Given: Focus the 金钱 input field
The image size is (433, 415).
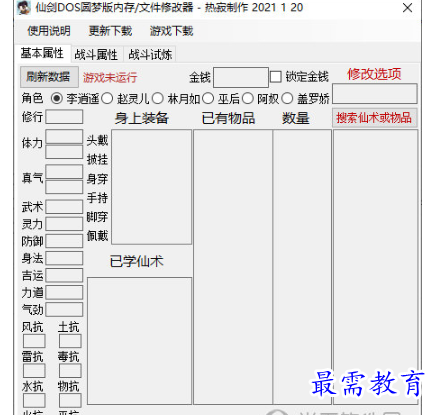Looking at the screenshot, I should click(x=241, y=77).
